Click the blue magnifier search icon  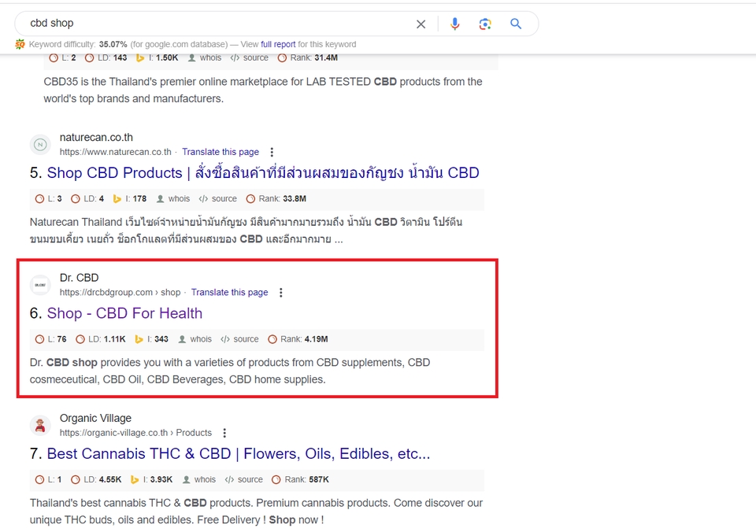coord(516,24)
